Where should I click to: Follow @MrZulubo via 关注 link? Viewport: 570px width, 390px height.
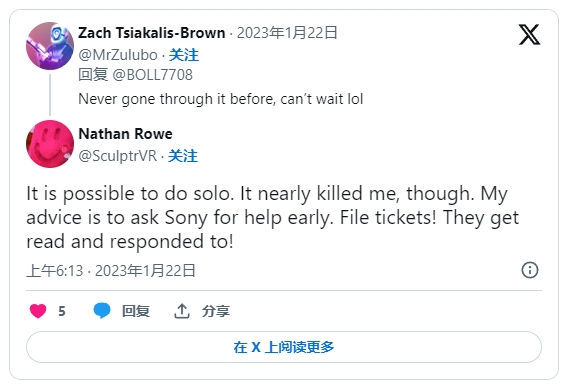(184, 55)
